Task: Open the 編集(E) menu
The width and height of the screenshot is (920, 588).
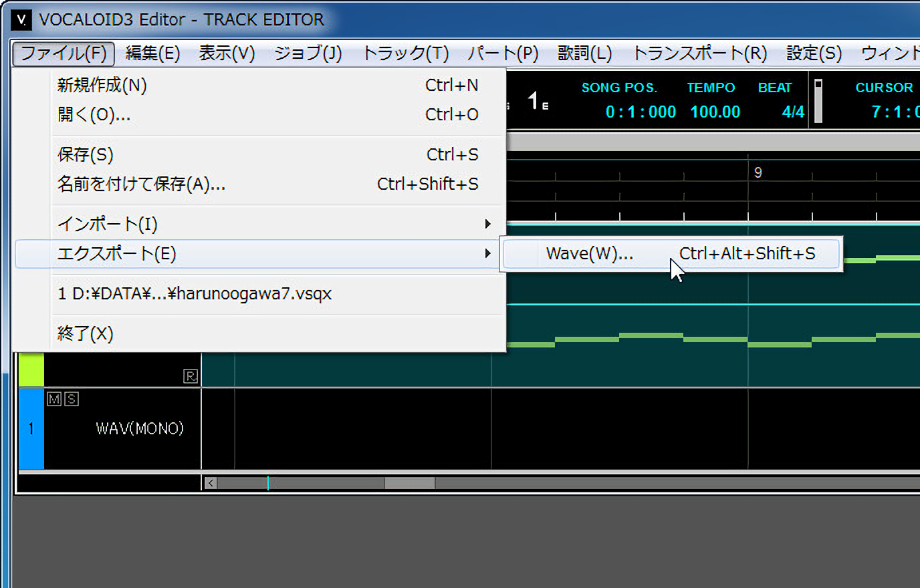Action: [x=152, y=53]
